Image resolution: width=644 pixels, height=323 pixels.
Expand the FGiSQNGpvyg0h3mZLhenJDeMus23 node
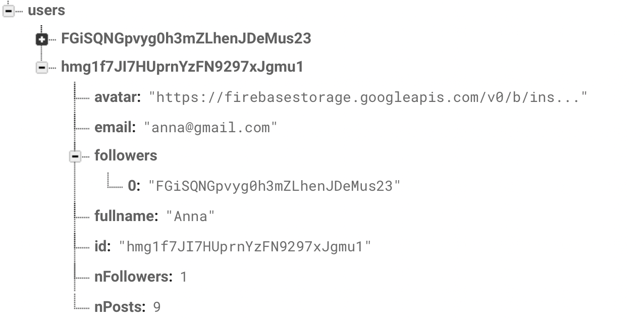pyautogui.click(x=42, y=39)
